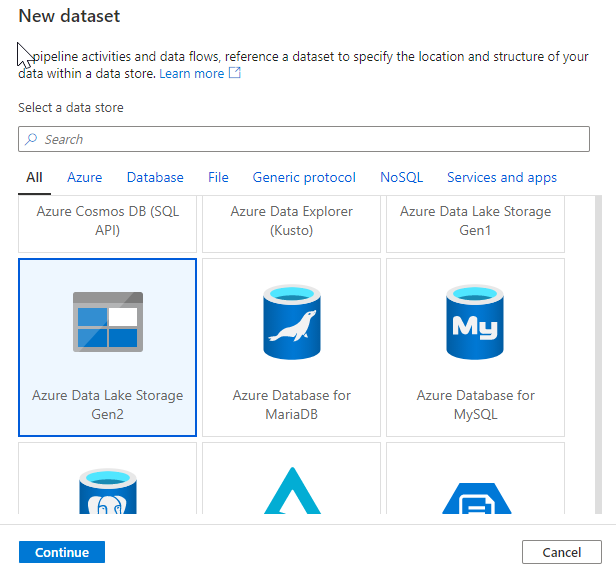
Task: Show the Generic protocol tab
Action: (x=304, y=178)
